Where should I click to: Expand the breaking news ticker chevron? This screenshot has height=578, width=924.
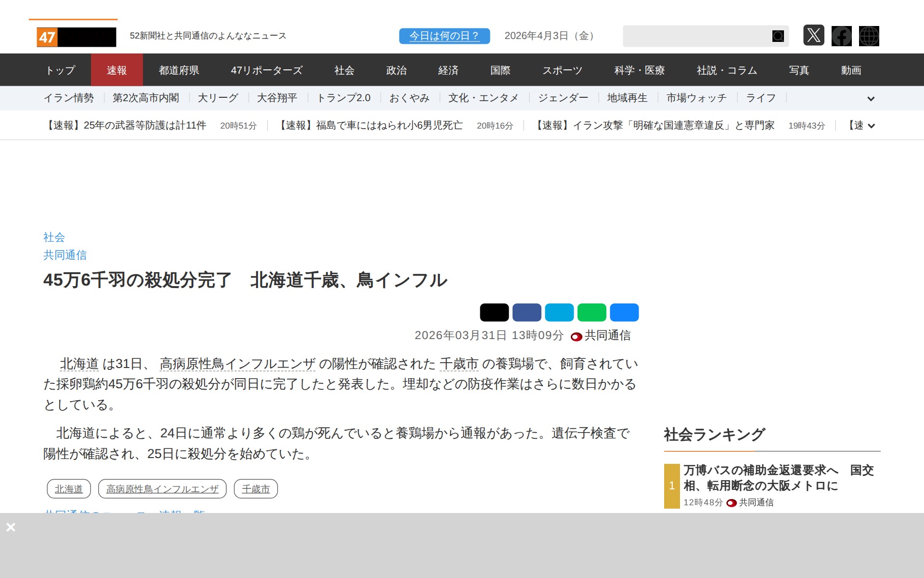point(871,126)
